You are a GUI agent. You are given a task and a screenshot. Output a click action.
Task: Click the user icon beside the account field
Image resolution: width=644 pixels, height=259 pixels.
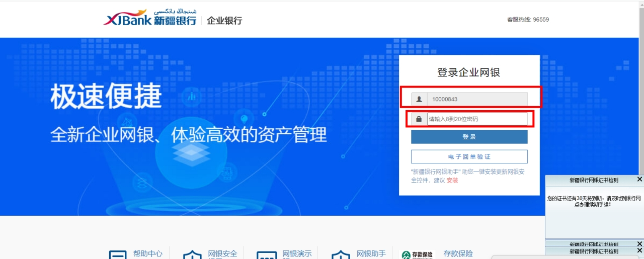419,99
